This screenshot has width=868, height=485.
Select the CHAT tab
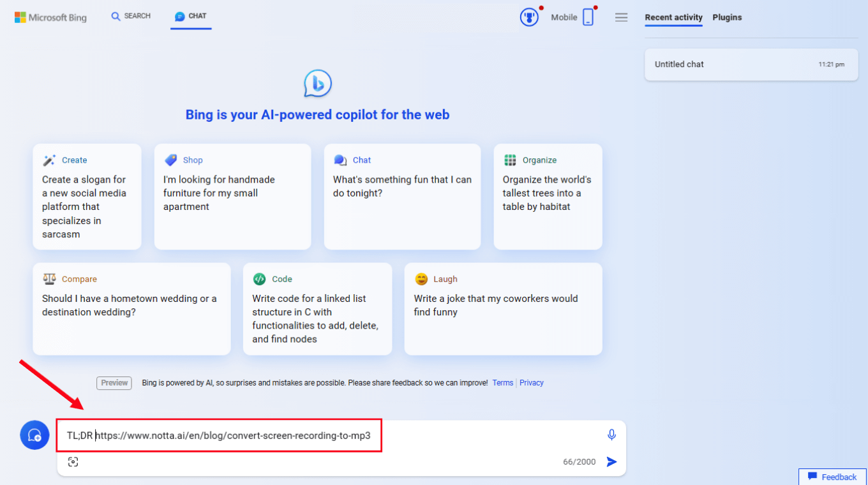click(x=191, y=17)
